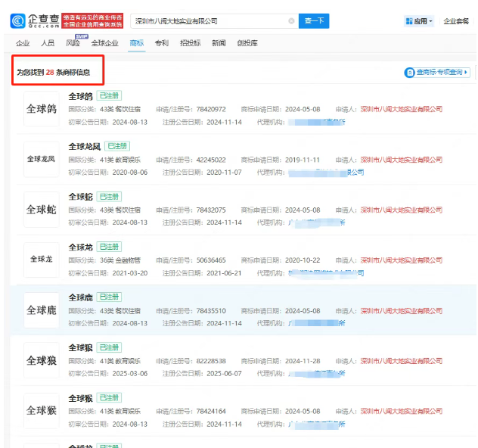Click the 应用 grid icon
Screen dimensions: 478x448
pos(409,22)
